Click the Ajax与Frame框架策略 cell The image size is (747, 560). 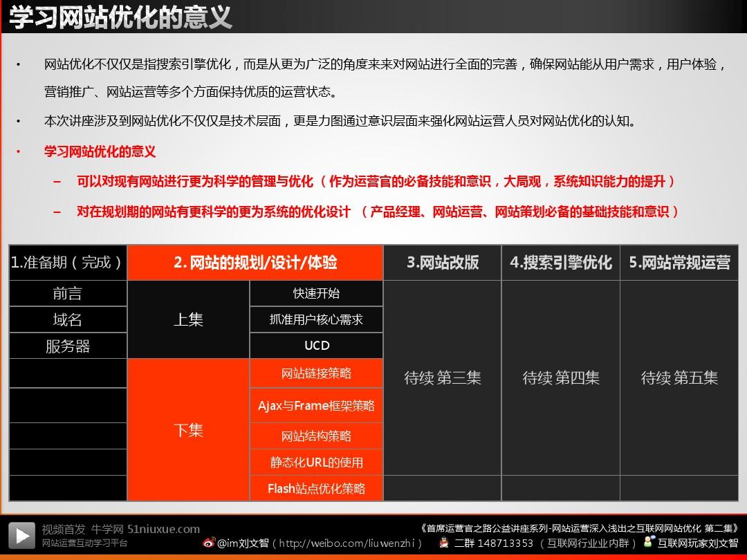(316, 406)
